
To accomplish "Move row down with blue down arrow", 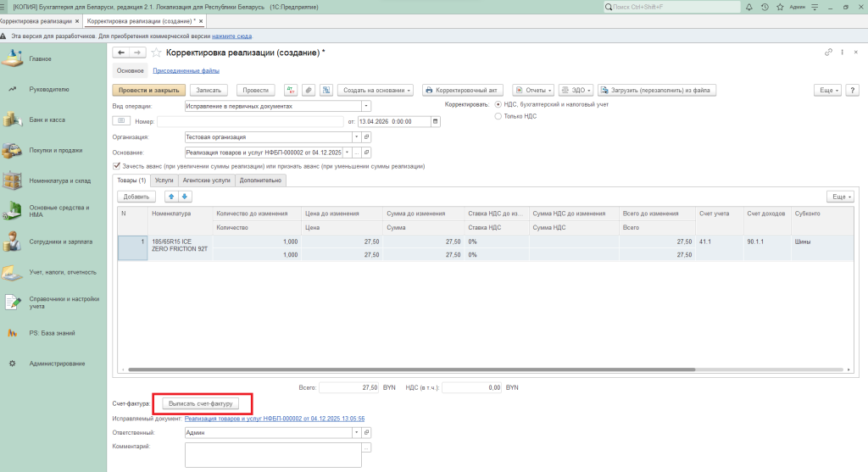I will coord(185,197).
